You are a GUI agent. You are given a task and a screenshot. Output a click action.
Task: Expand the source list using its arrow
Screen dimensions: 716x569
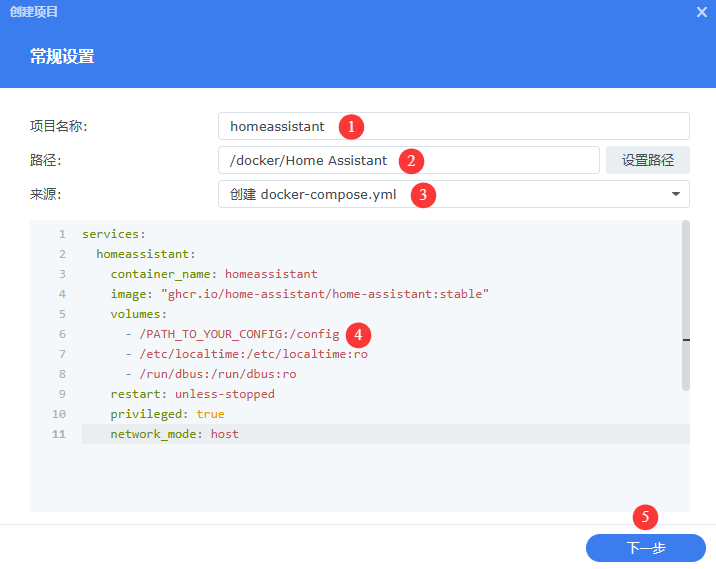tap(675, 195)
